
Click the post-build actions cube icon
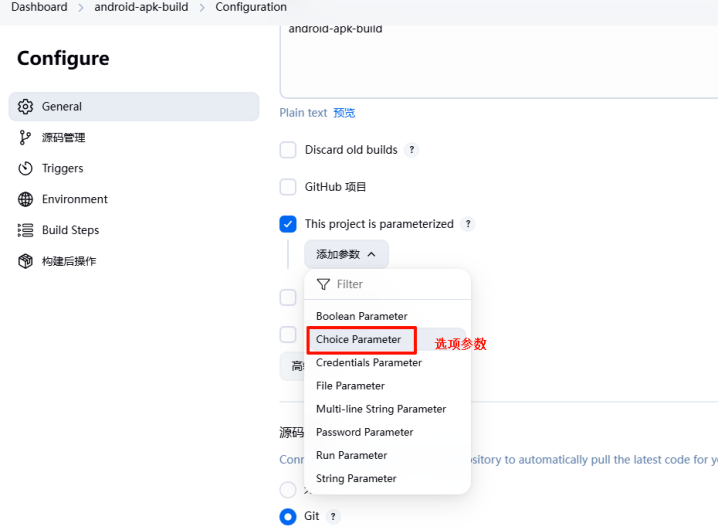(26, 262)
